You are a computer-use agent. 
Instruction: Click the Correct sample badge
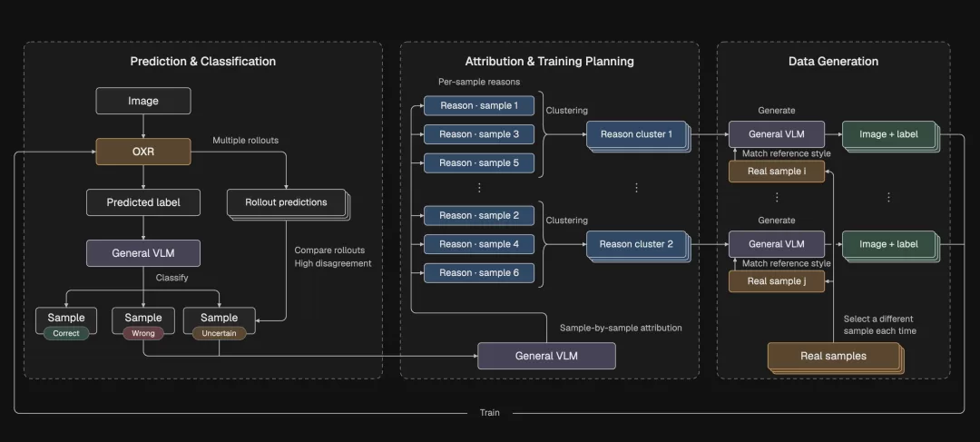pos(66,333)
